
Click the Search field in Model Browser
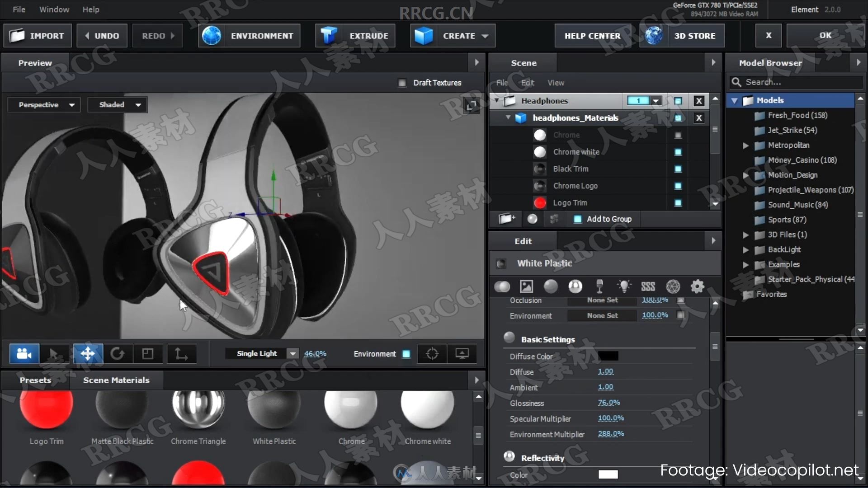[x=796, y=82]
